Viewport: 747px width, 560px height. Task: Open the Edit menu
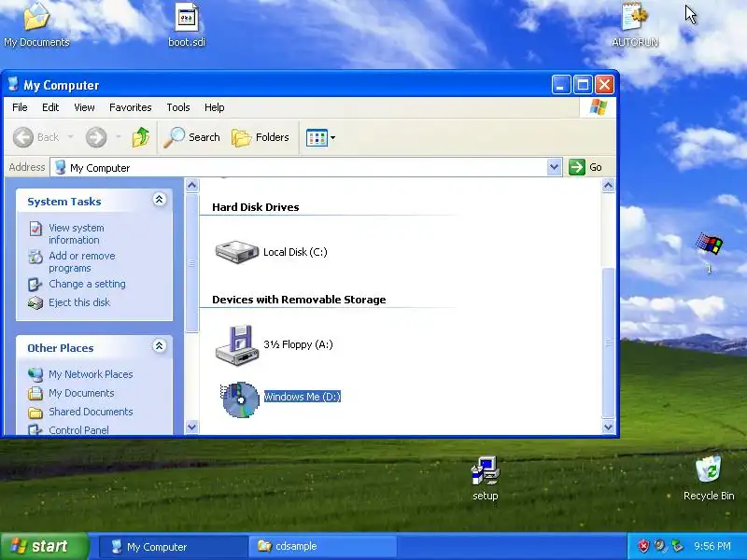tap(50, 107)
